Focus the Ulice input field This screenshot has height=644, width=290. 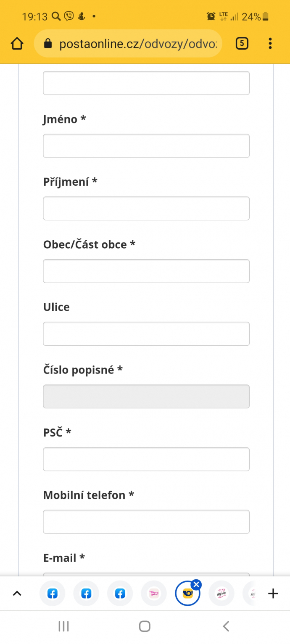coord(146,334)
